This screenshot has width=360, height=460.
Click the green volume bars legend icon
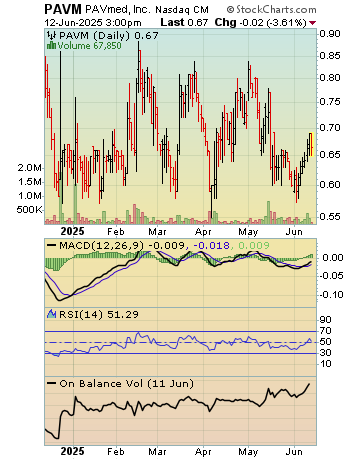point(51,46)
